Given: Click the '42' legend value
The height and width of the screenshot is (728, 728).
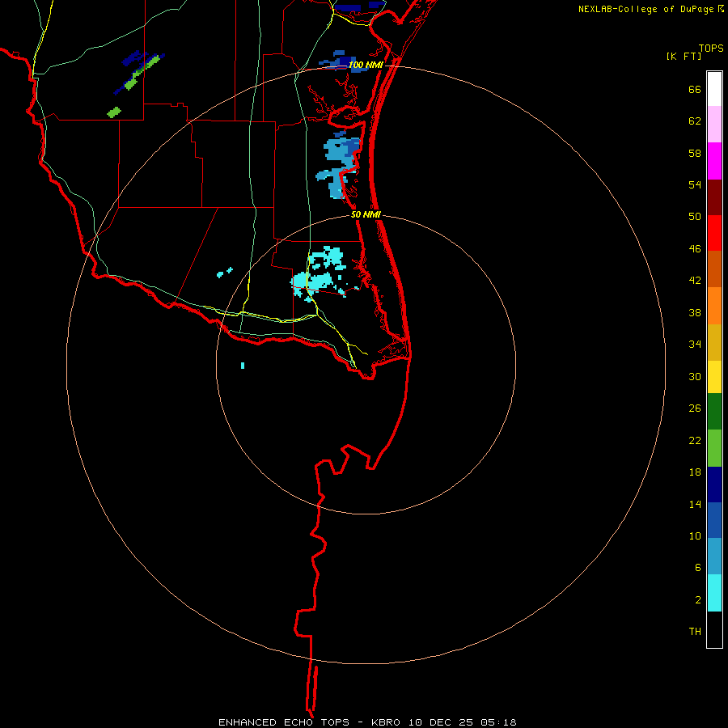Looking at the screenshot, I should [x=695, y=281].
